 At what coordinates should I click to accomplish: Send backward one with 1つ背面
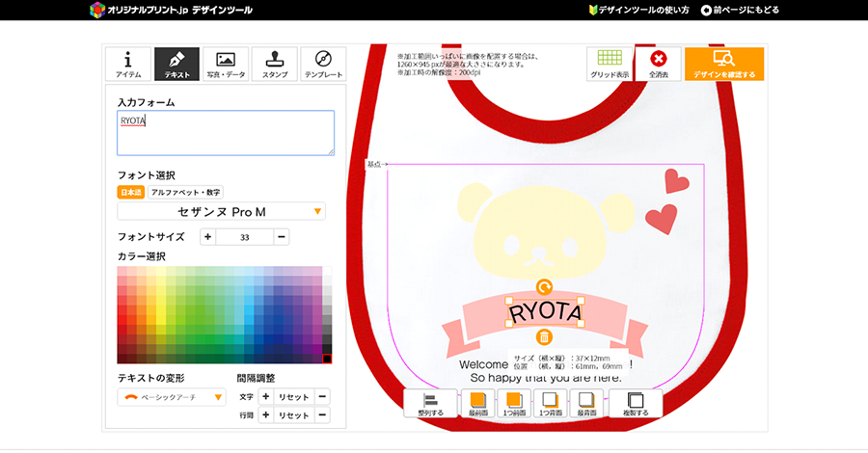point(551,404)
